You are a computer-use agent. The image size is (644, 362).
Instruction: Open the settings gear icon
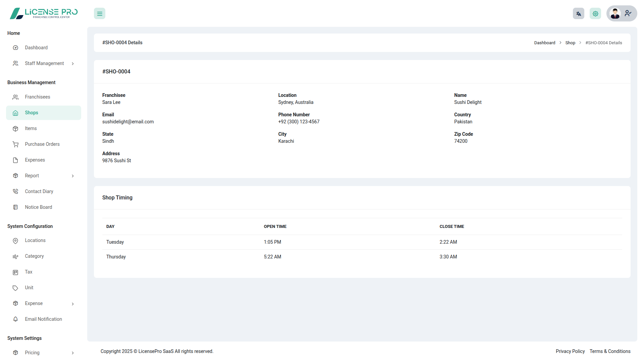(595, 14)
